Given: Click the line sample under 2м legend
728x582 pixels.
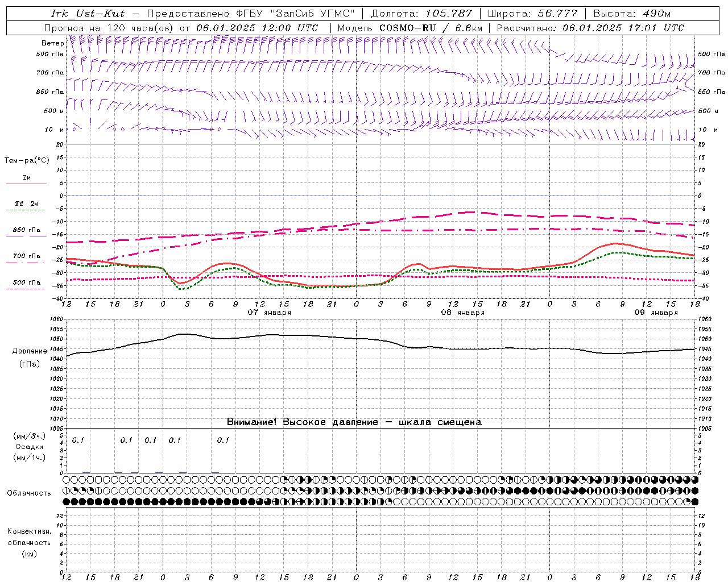Looking at the screenshot, I should [x=26, y=184].
